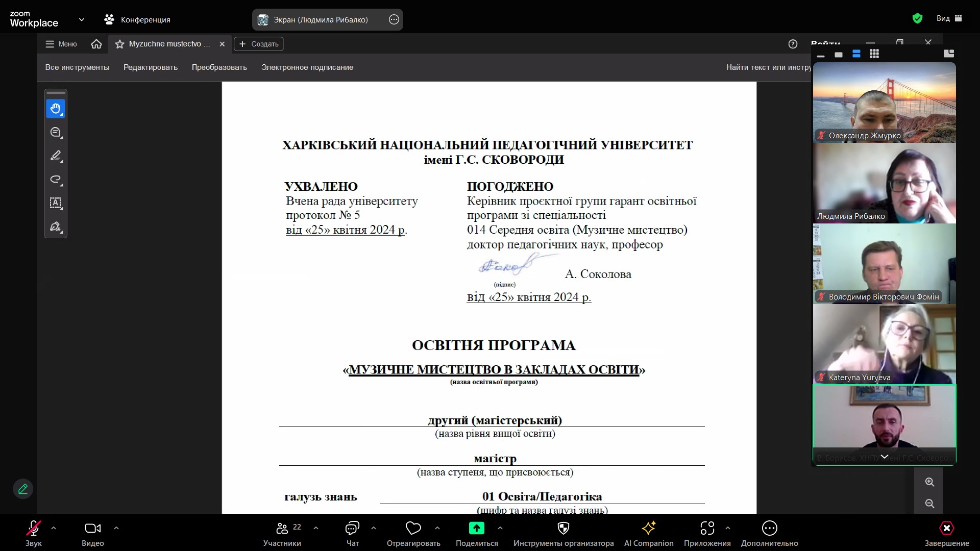The width and height of the screenshot is (980, 551).
Task: Zoom out with the magnifier minus icon
Action: click(x=929, y=504)
